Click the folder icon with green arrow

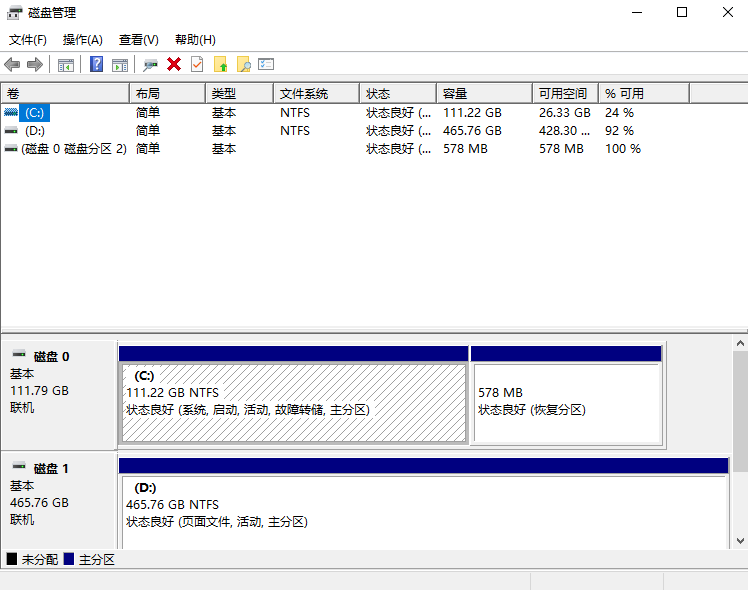point(221,65)
